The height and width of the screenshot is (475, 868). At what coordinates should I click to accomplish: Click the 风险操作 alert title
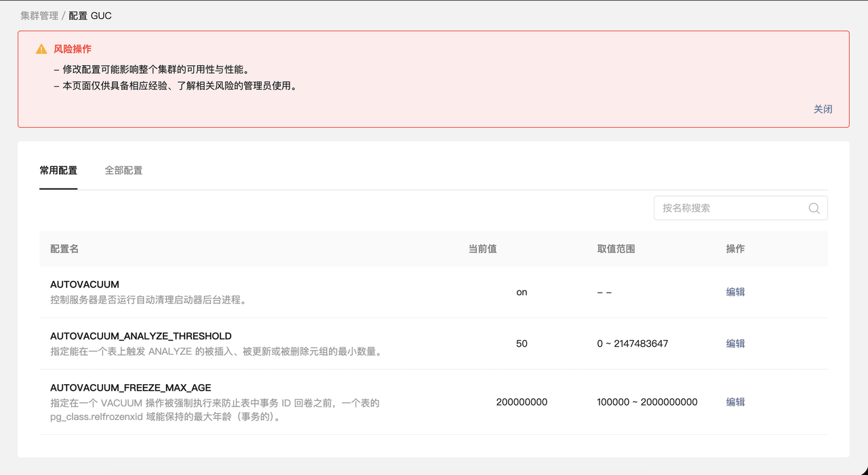pyautogui.click(x=73, y=49)
